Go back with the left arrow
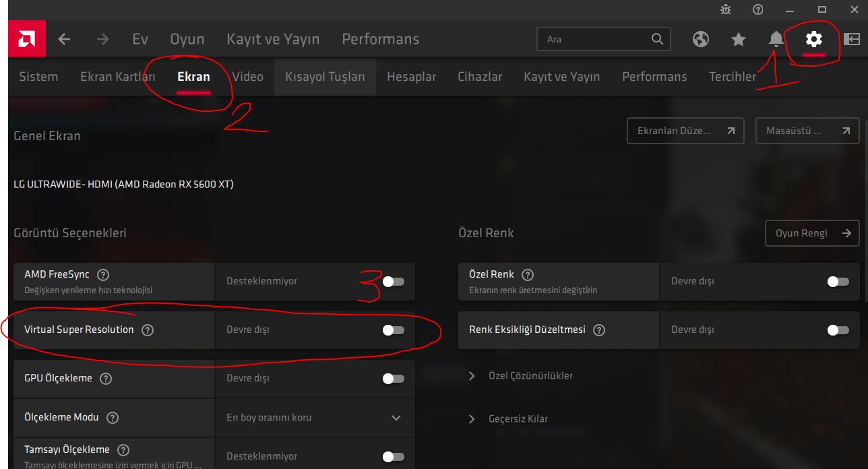The height and width of the screenshot is (469, 868). click(x=64, y=39)
